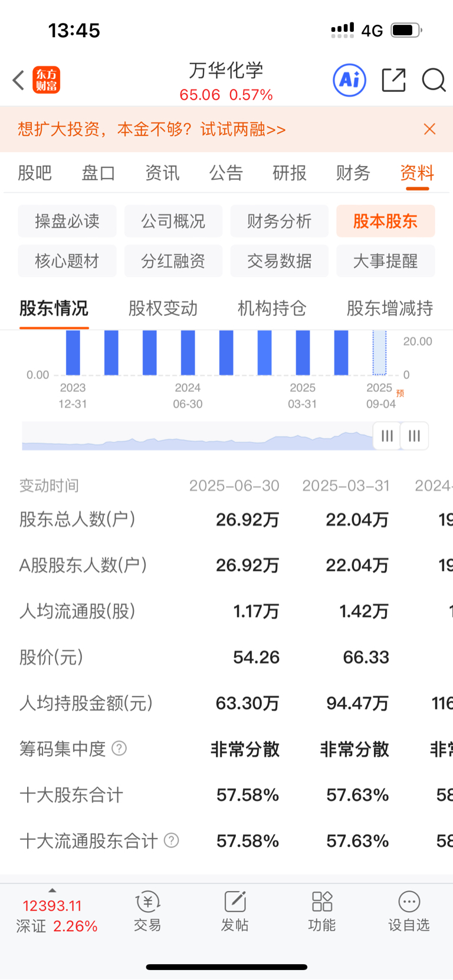Open the 机构持仓 sub-tab

pyautogui.click(x=272, y=308)
